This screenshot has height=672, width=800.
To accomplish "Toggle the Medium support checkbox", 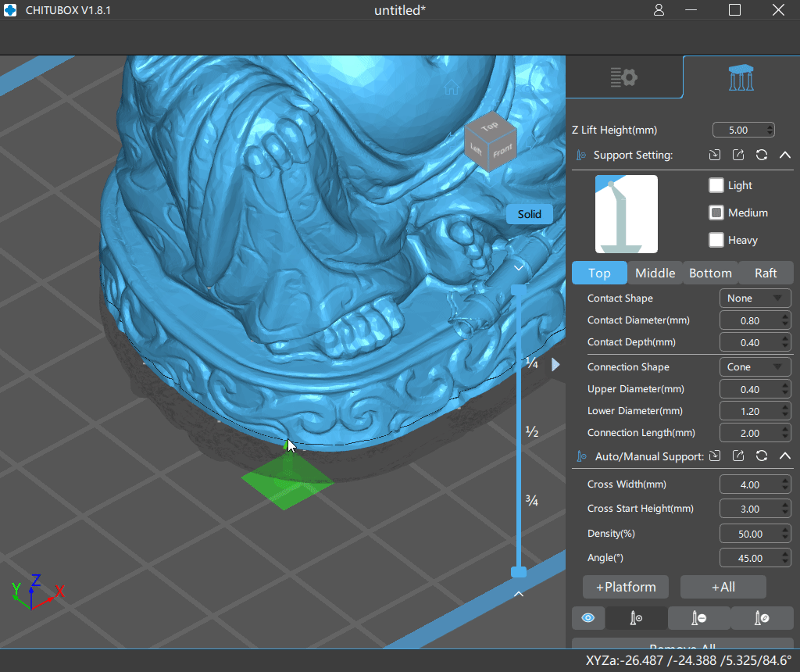I will pyautogui.click(x=716, y=213).
